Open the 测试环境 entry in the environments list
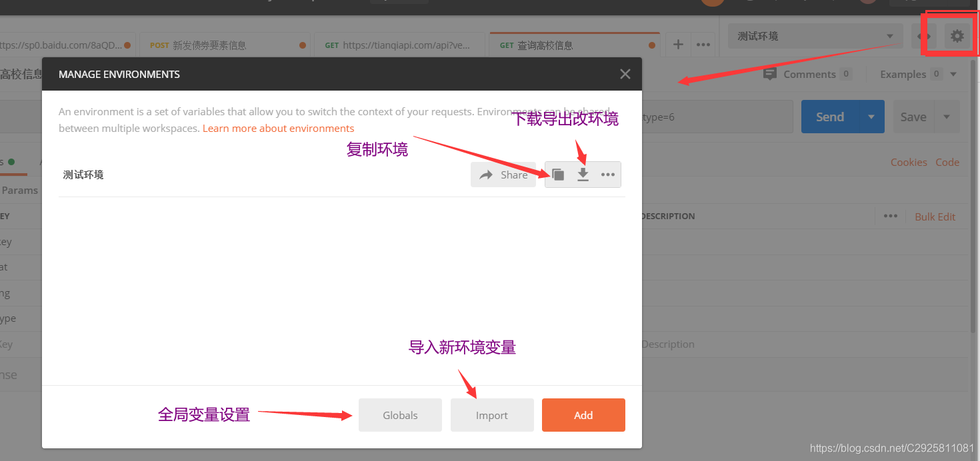This screenshot has height=461, width=980. (83, 175)
